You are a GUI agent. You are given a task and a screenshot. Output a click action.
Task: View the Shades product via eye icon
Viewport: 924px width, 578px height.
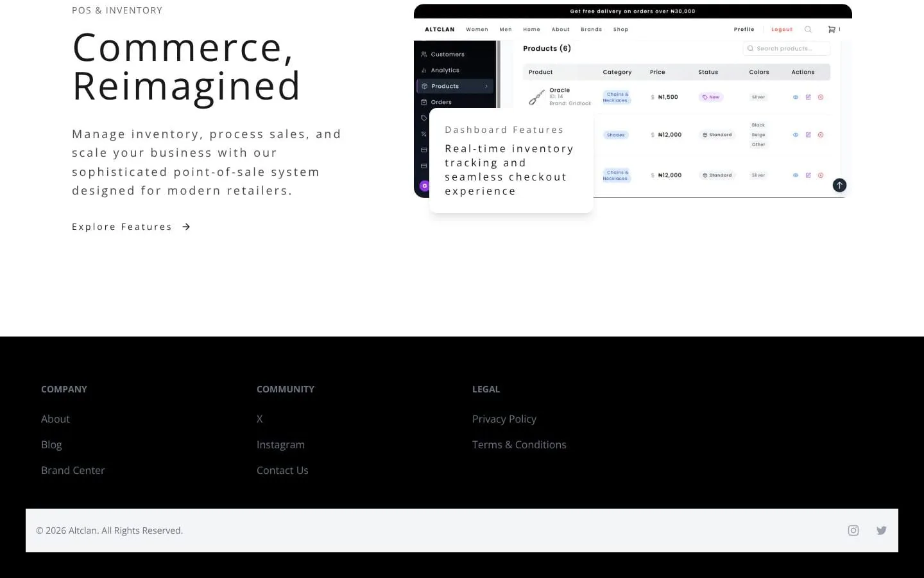tap(796, 135)
